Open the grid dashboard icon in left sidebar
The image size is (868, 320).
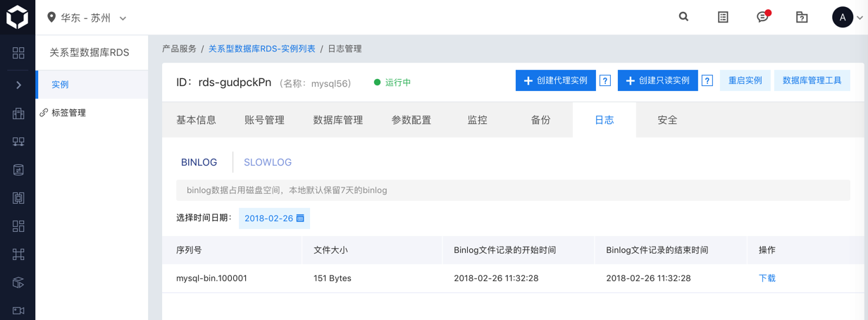click(18, 53)
